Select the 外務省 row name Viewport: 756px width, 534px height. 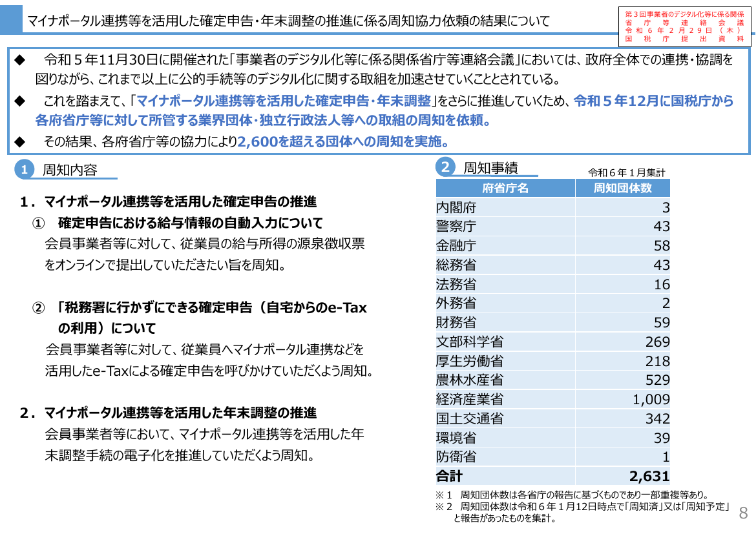point(456,303)
